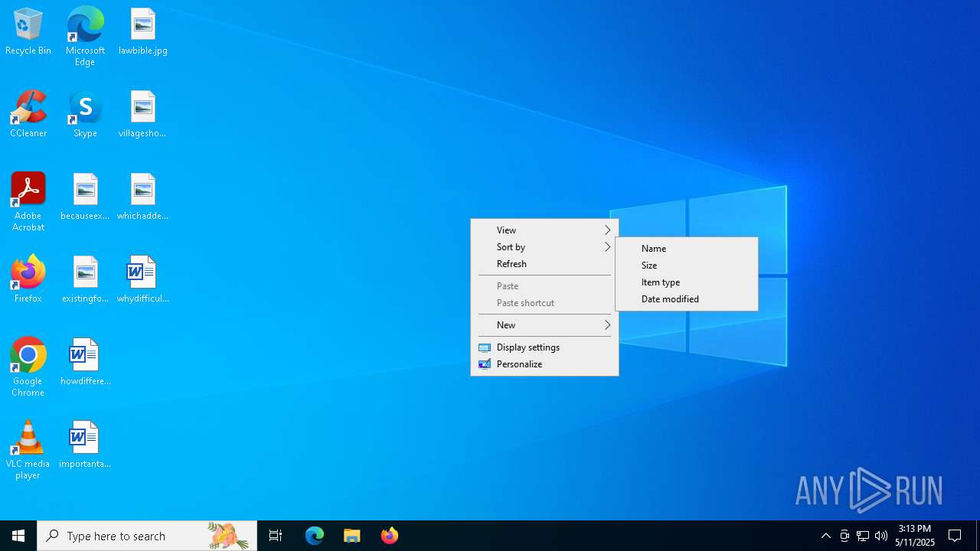Select the Microsoft Edge desktop shortcut
This screenshot has height=551, width=980.
click(x=85, y=37)
